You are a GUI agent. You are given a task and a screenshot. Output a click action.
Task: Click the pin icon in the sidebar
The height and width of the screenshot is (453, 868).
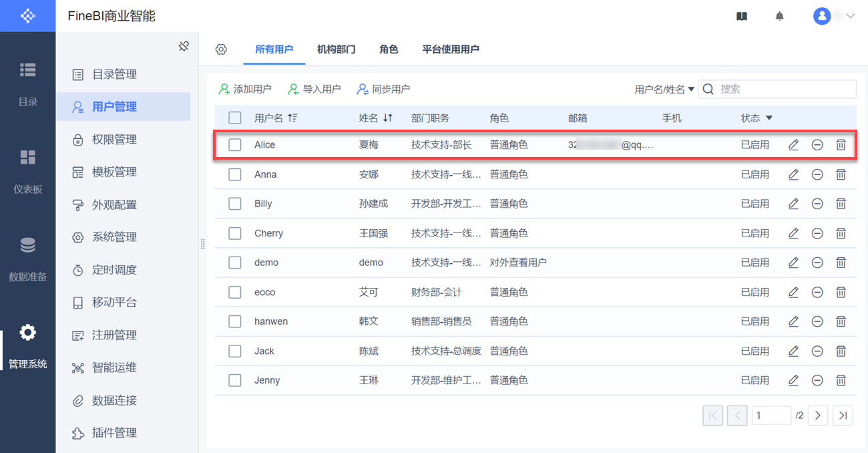point(184,47)
